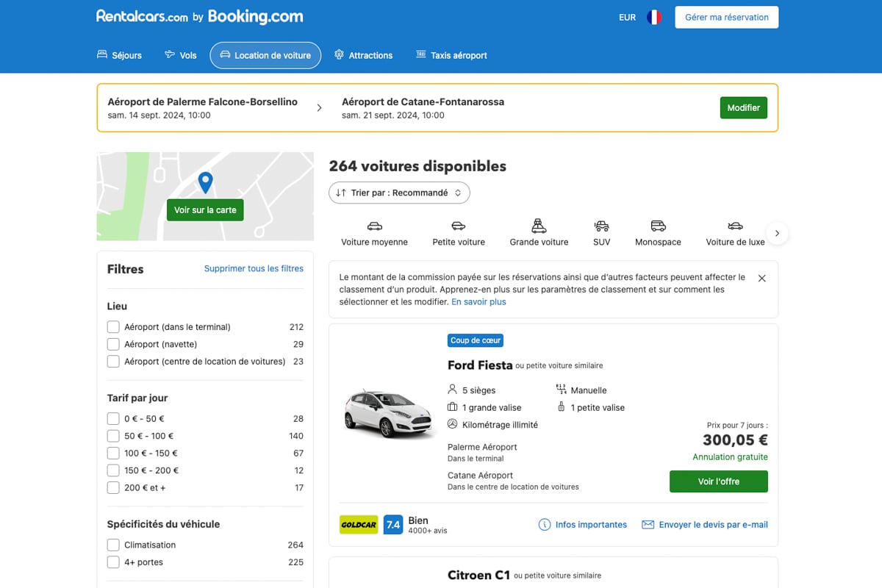
Task: Filter by Monospace car icon
Action: coord(658,226)
